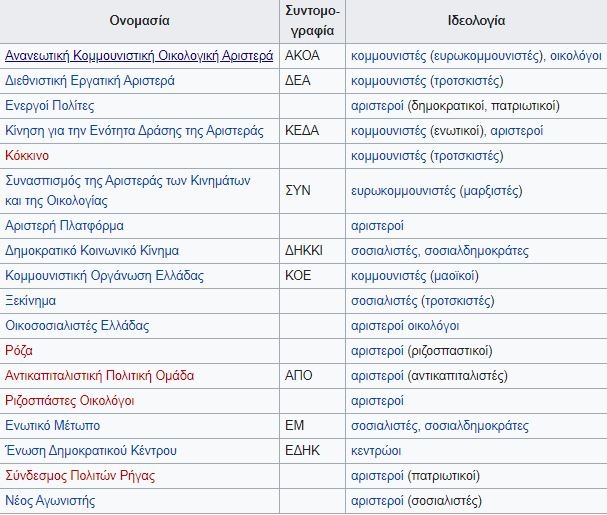Open the Ενεργοί Πολίτες article link
This screenshot has width=607, height=515.
click(x=49, y=105)
